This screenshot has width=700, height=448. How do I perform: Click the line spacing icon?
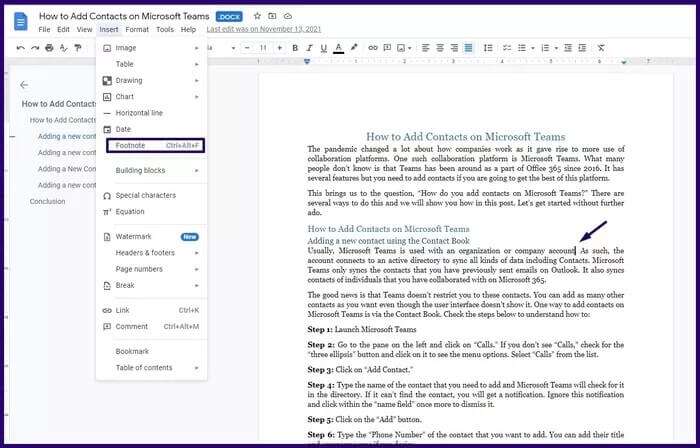tap(490, 48)
